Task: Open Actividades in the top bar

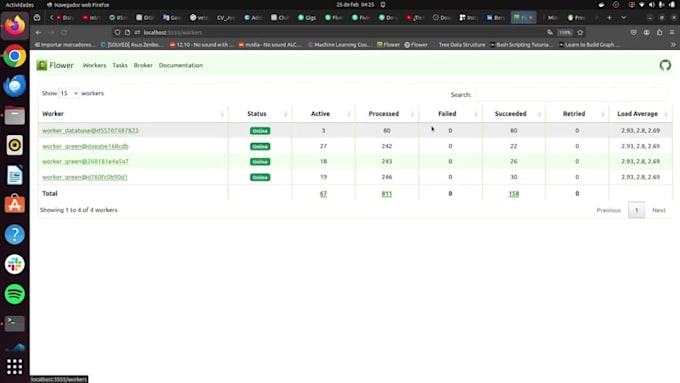Action: coord(20,5)
